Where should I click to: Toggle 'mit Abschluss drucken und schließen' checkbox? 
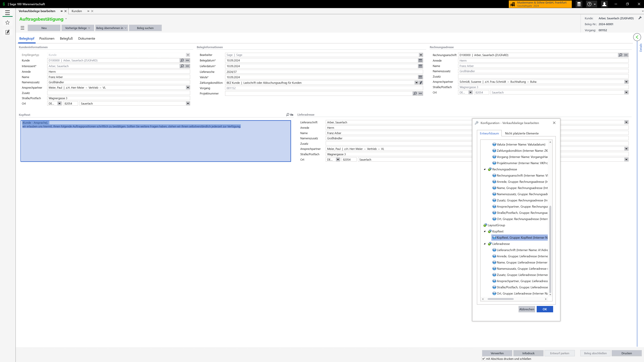483,359
